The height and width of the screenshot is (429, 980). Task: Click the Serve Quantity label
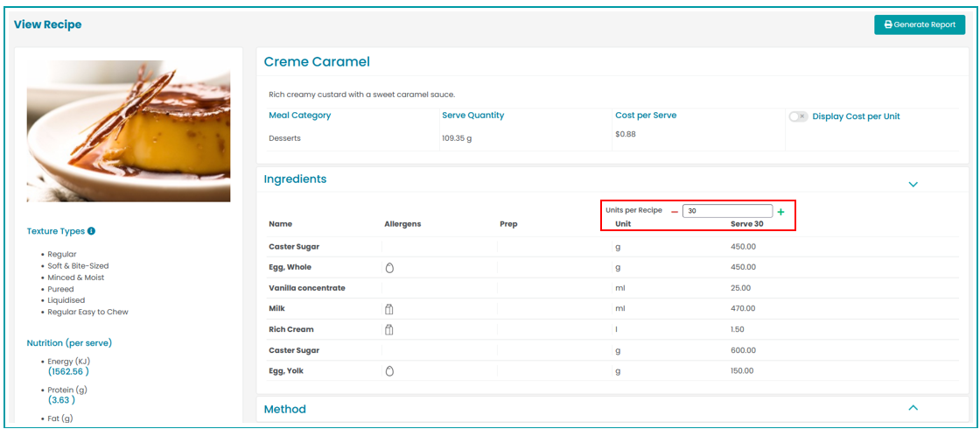[x=473, y=116]
